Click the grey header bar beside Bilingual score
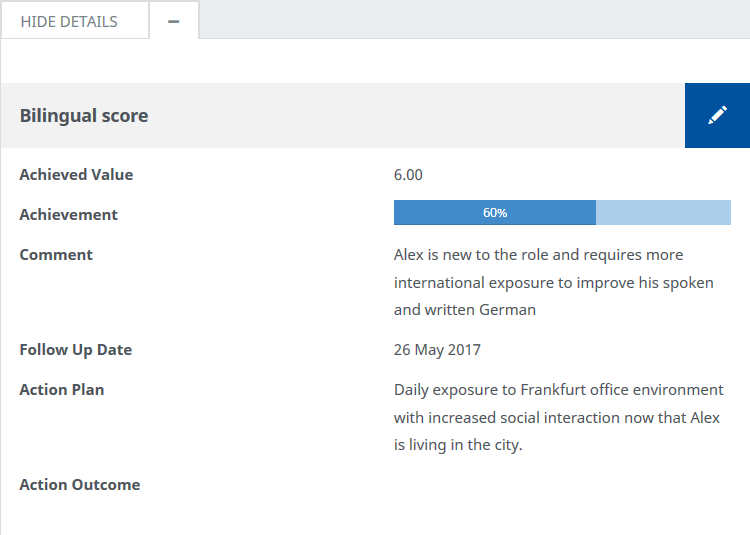The width and height of the screenshot is (750, 535). coord(420,116)
